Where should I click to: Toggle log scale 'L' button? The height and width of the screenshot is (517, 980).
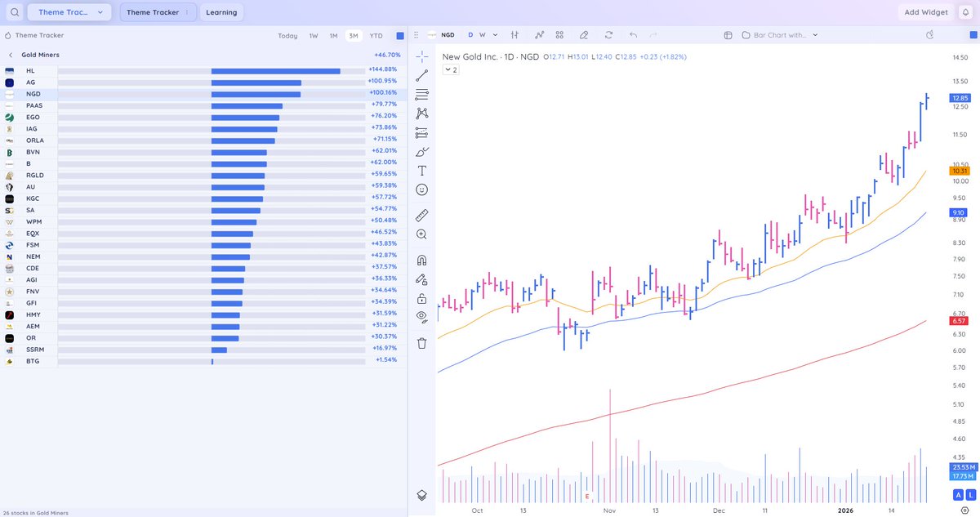(x=970, y=495)
